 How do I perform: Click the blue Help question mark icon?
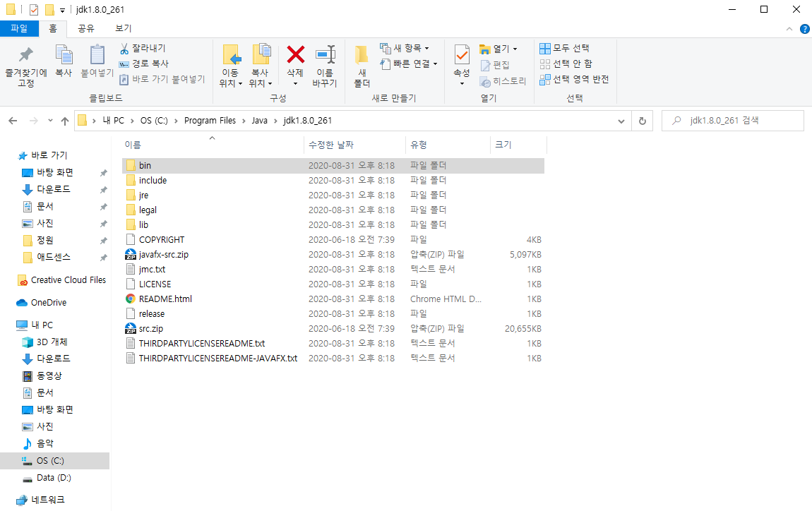pyautogui.click(x=805, y=29)
